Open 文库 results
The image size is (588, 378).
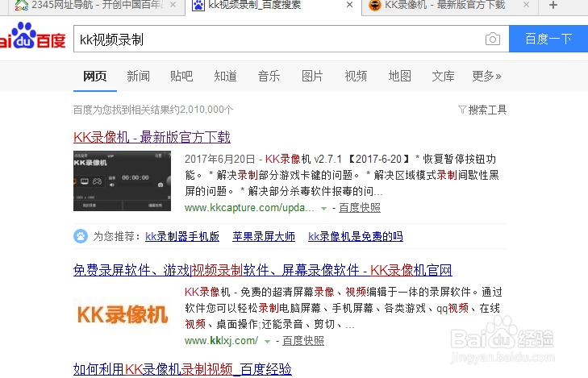443,76
